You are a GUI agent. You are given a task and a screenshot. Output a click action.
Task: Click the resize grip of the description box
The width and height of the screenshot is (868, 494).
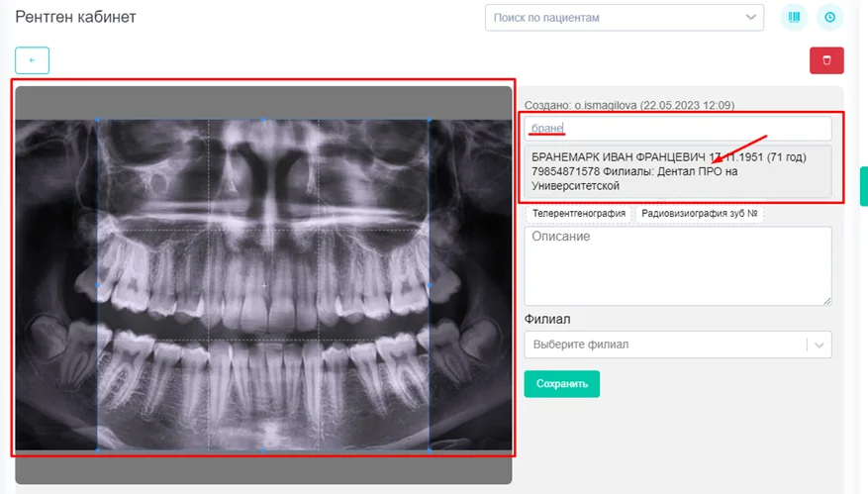[826, 300]
